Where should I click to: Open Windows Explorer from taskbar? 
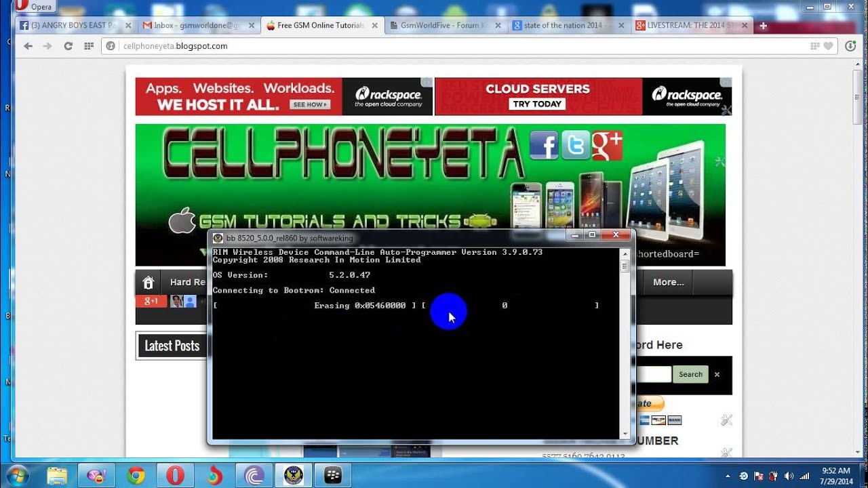click(x=57, y=475)
